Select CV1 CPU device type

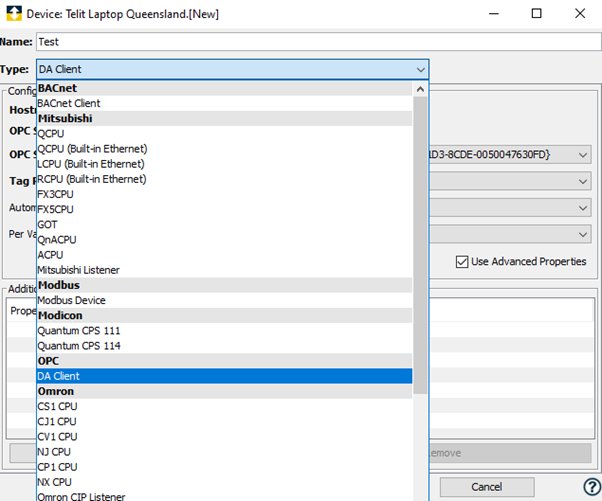pyautogui.click(x=225, y=437)
